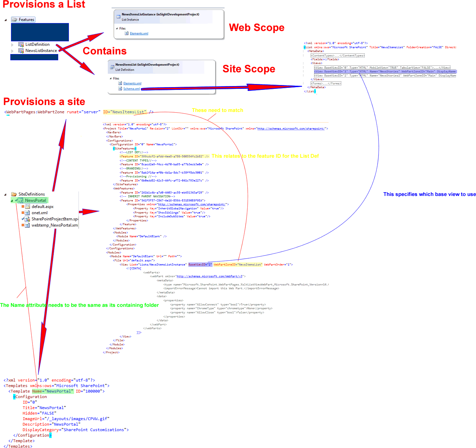Click the highlighted BaseViewID="1" View line

(385, 72)
